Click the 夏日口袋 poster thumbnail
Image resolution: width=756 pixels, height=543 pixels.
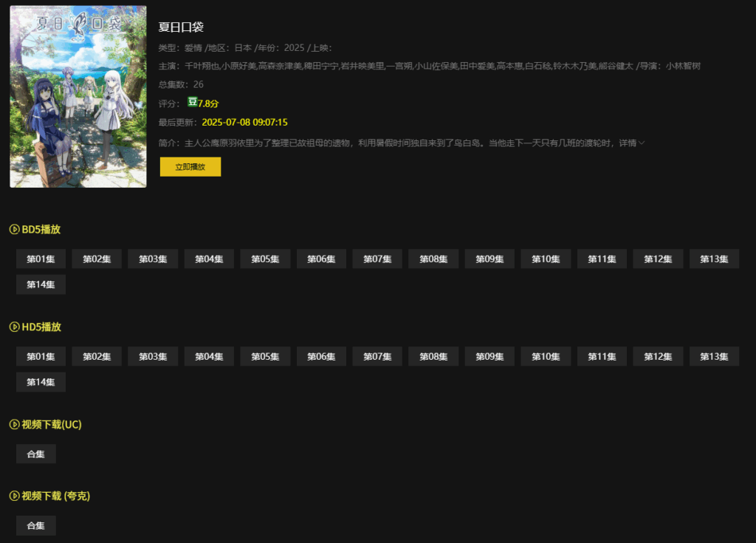pos(78,97)
